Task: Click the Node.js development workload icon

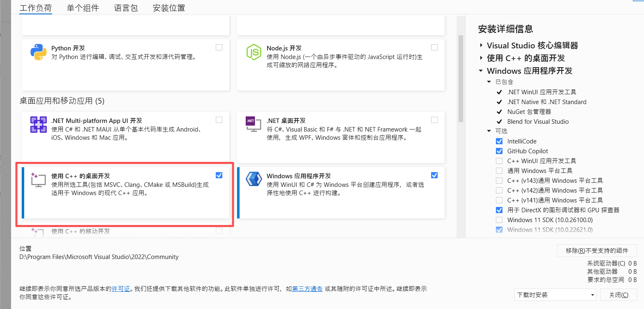Action: click(253, 52)
